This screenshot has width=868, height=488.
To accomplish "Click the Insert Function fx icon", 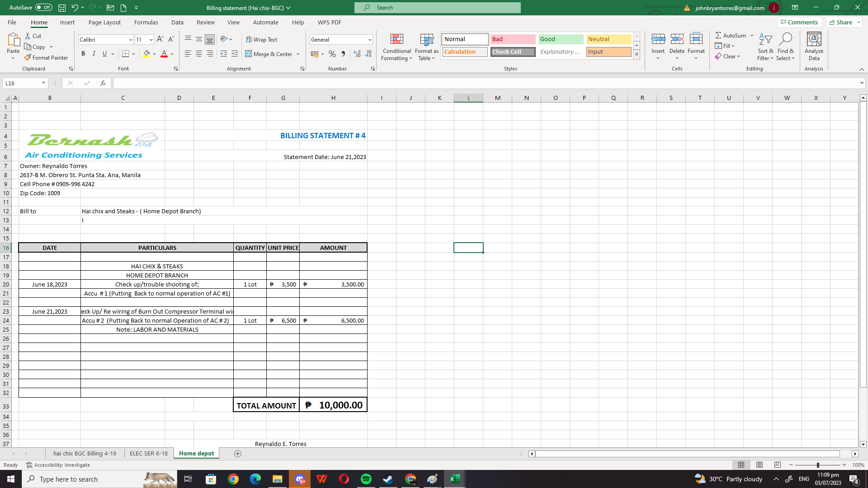I will click(x=103, y=83).
